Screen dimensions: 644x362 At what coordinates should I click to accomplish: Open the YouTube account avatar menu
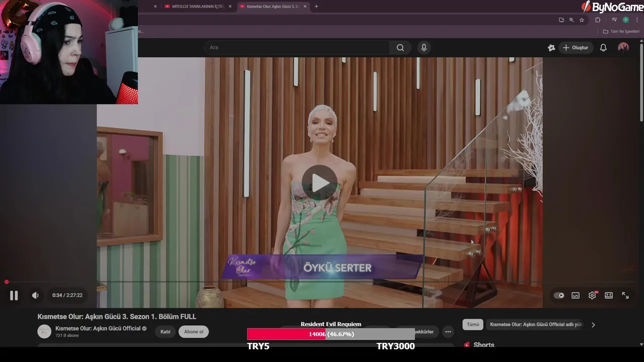(623, 48)
